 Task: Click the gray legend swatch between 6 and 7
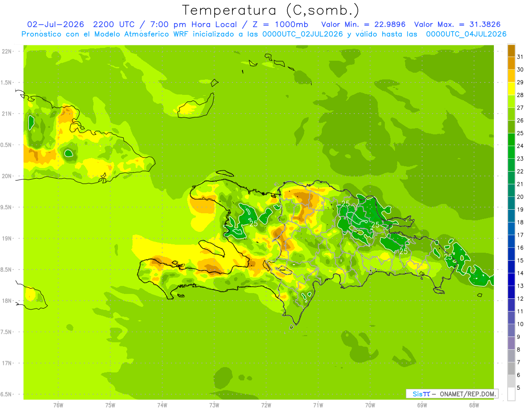511,368
